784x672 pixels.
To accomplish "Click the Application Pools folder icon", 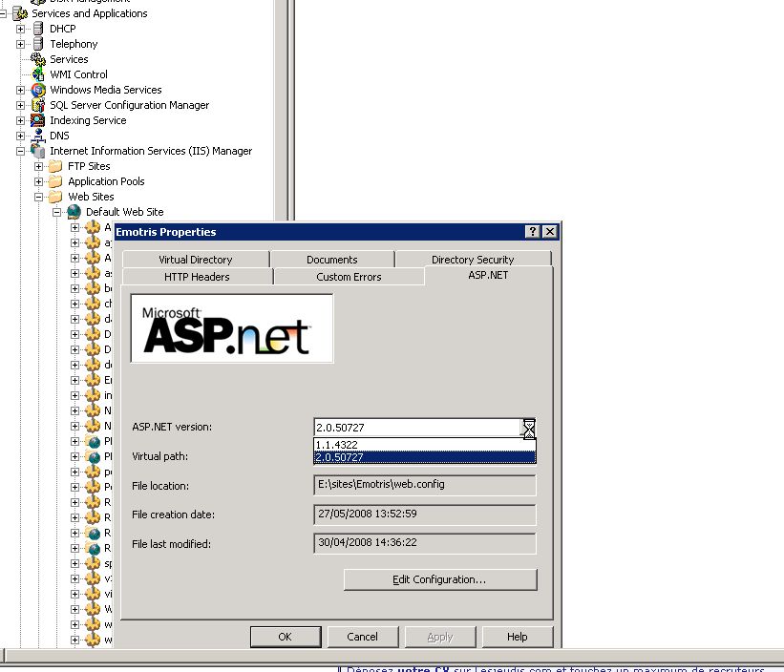I will click(x=55, y=181).
